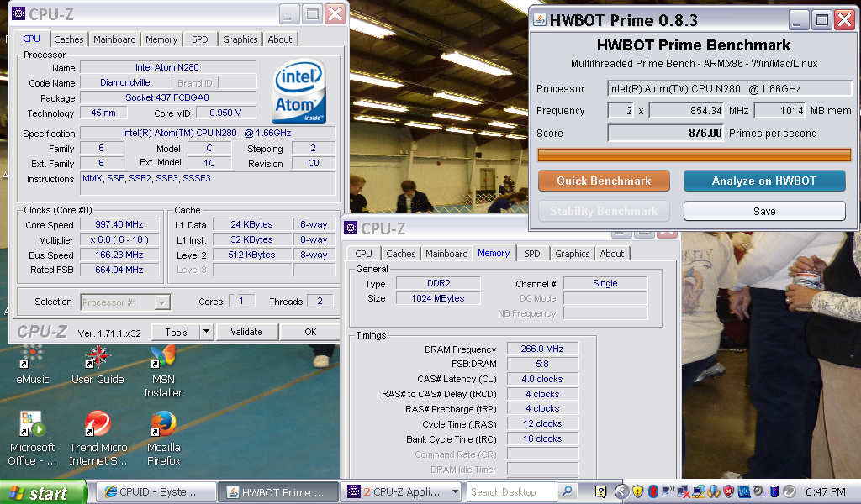
Task: Select the About tab in lower CPU-Z window
Action: (612, 254)
